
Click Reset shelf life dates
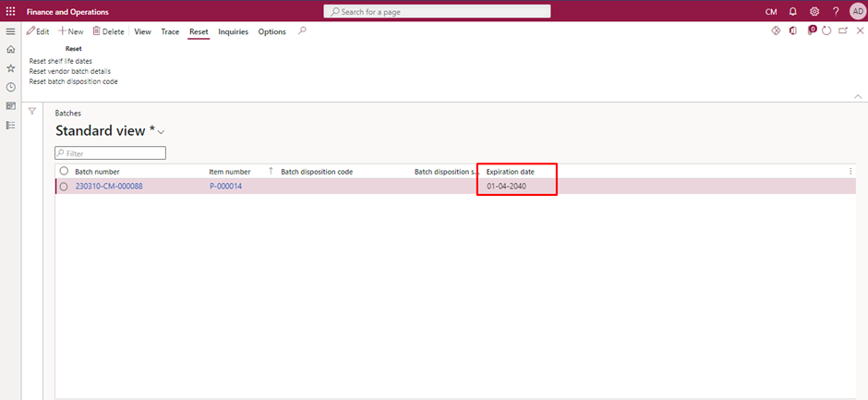(x=60, y=61)
